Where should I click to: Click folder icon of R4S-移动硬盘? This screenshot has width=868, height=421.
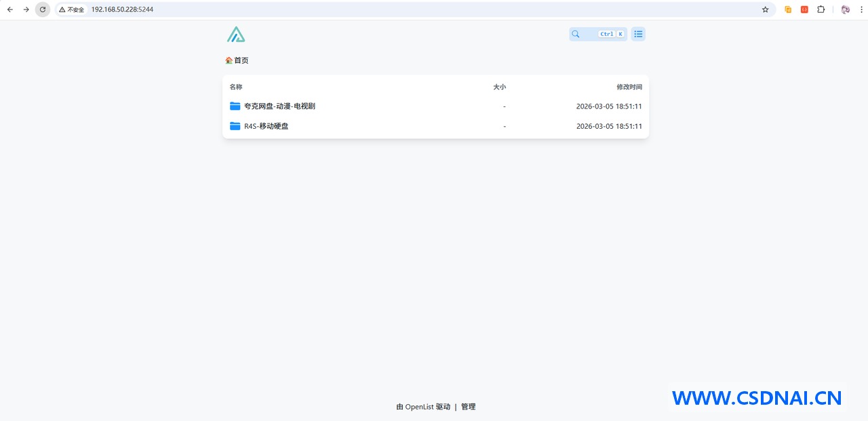[x=235, y=126]
